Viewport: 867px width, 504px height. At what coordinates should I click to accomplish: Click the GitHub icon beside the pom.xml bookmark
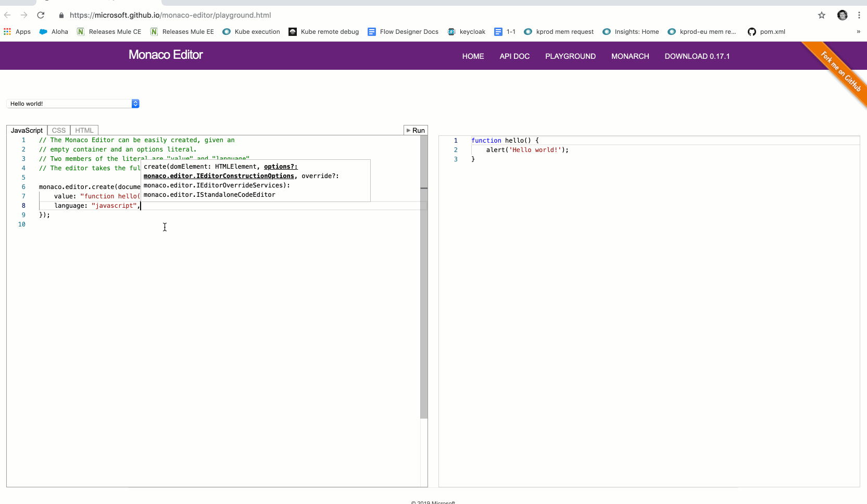[x=751, y=32]
